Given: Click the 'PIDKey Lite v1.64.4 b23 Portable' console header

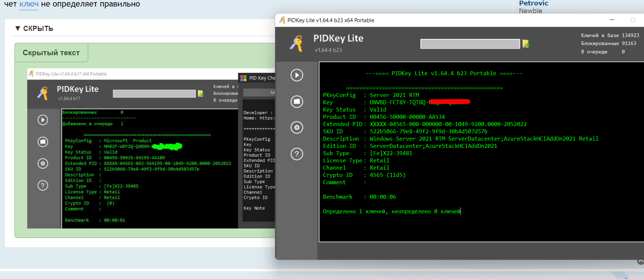Looking at the screenshot, I should [x=444, y=73].
